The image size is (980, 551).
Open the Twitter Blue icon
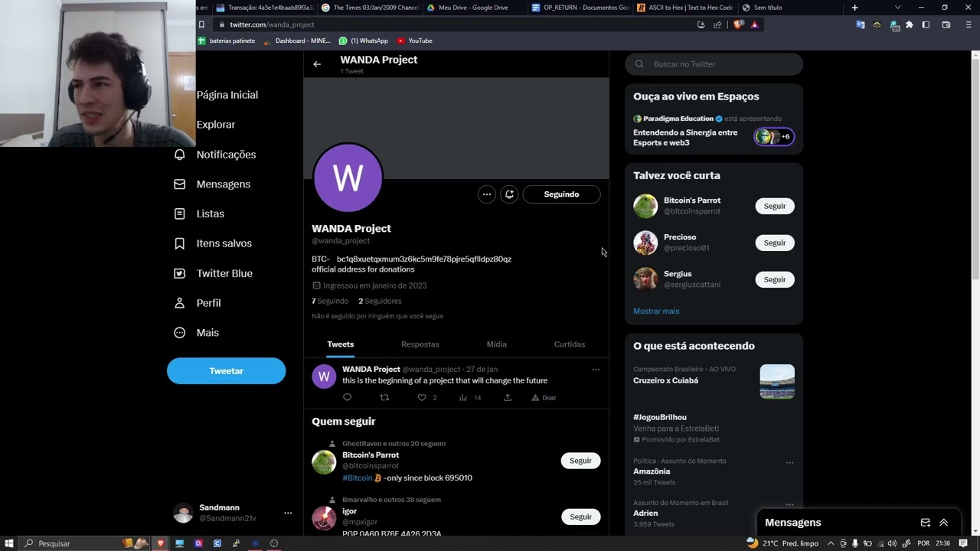click(180, 273)
